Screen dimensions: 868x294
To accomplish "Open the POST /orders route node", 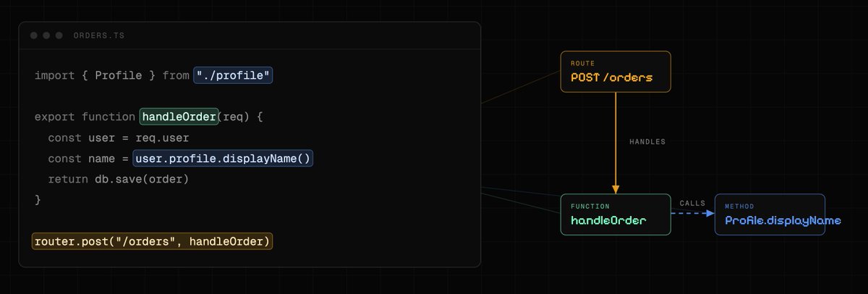I will (x=616, y=72).
